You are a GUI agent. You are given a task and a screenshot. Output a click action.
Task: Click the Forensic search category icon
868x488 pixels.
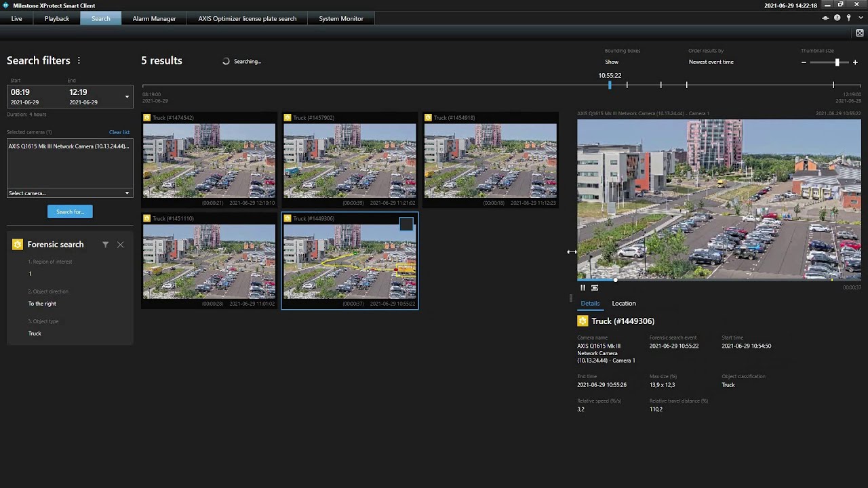(x=18, y=245)
